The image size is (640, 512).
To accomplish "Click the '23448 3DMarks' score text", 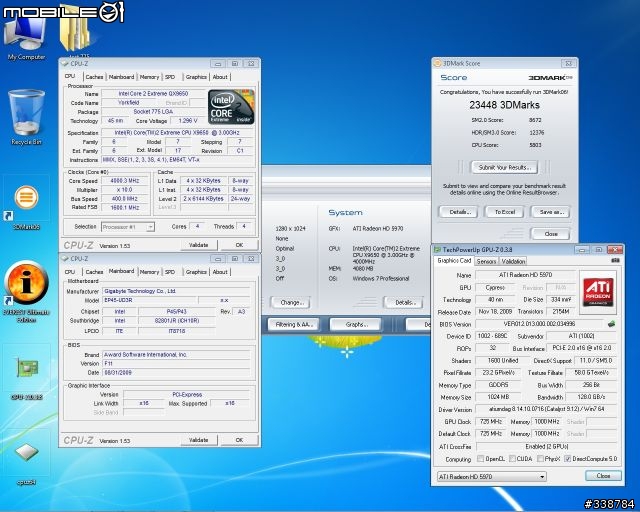I will (504, 105).
